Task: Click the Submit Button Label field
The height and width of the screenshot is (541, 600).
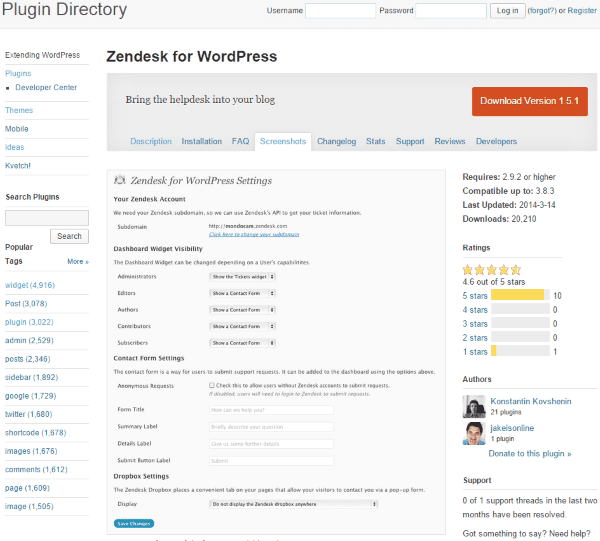Action: [271, 461]
